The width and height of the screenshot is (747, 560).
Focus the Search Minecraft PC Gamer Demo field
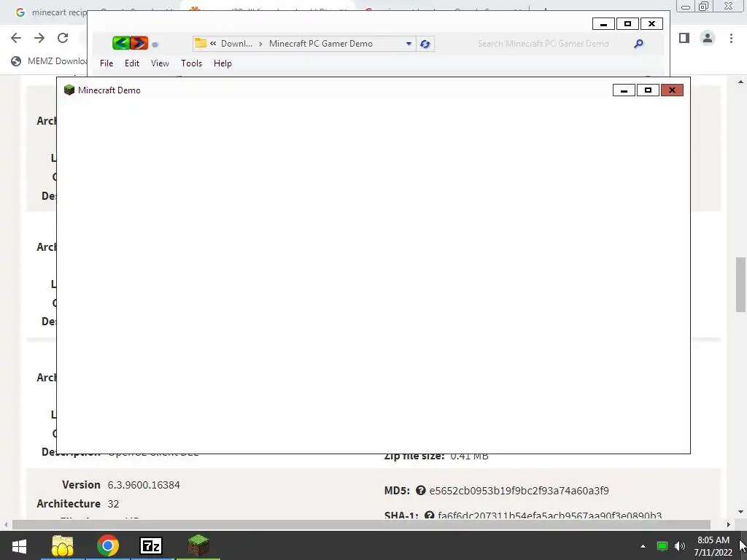click(543, 44)
